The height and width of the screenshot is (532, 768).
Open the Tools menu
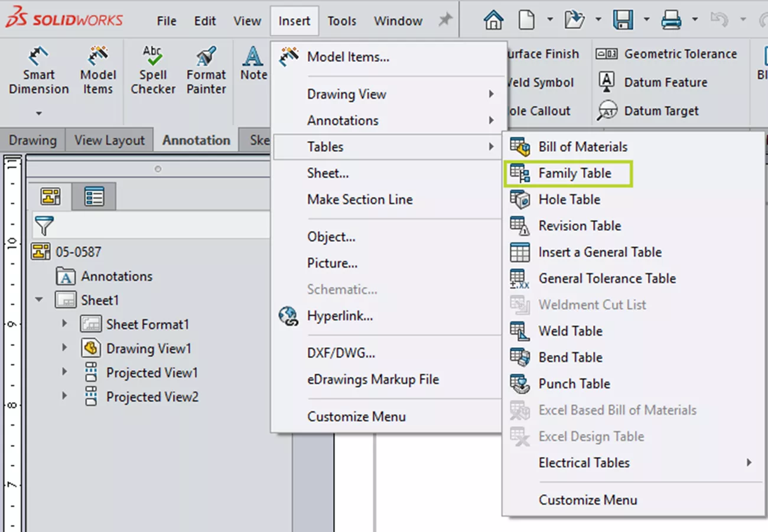pyautogui.click(x=342, y=21)
